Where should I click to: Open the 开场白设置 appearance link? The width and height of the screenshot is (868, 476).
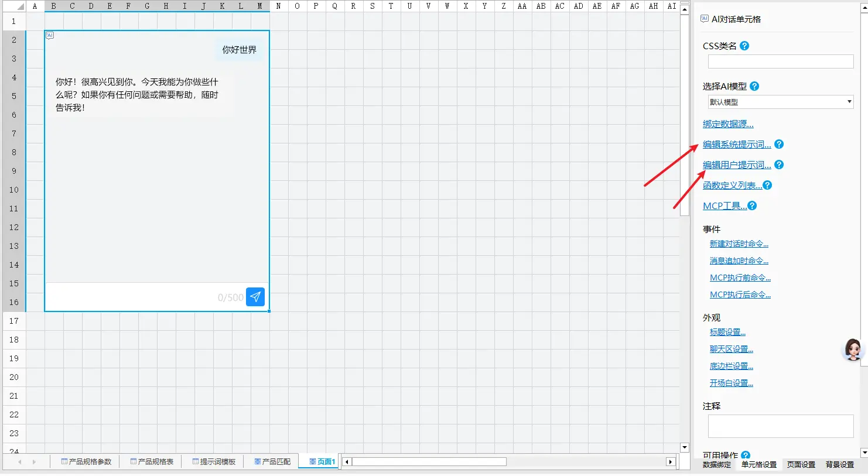(732, 383)
